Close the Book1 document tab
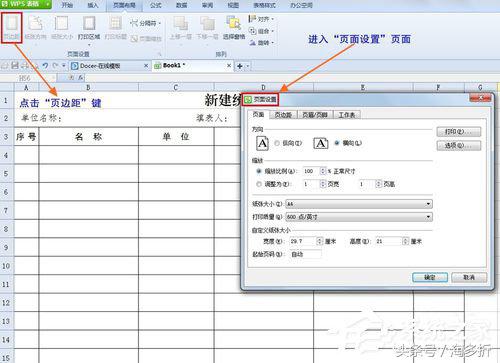500x363 pixels. pos(229,66)
